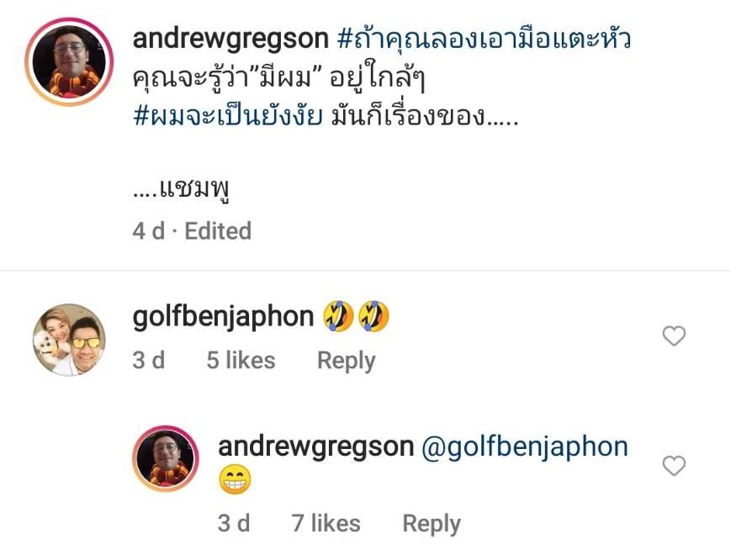
Task: Click the '3 d' timestamp under andrewgregson's reply
Action: coord(234,523)
